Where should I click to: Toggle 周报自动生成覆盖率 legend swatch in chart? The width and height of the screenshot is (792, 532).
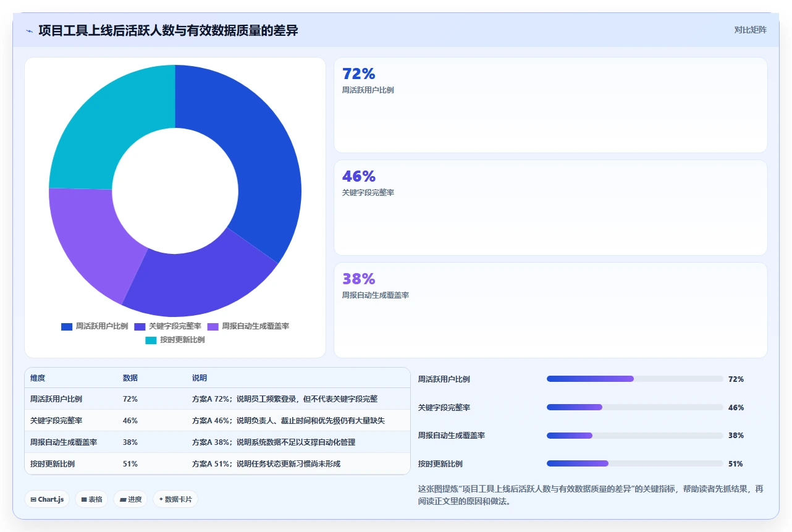[x=213, y=326]
